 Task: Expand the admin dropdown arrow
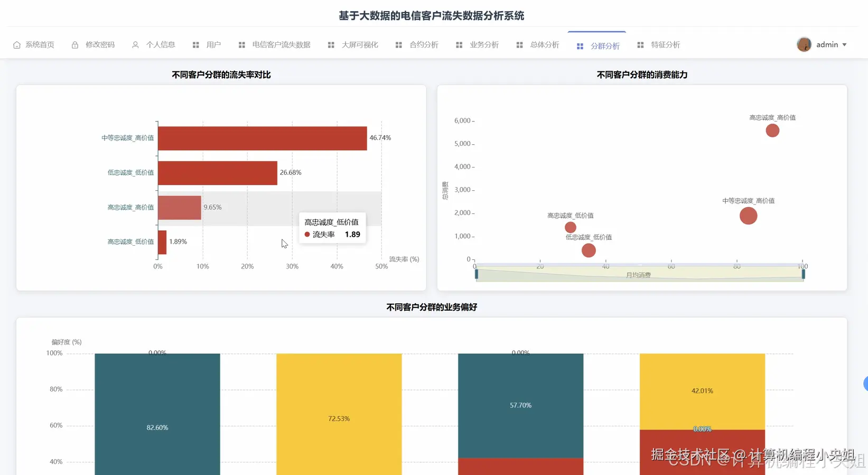844,45
